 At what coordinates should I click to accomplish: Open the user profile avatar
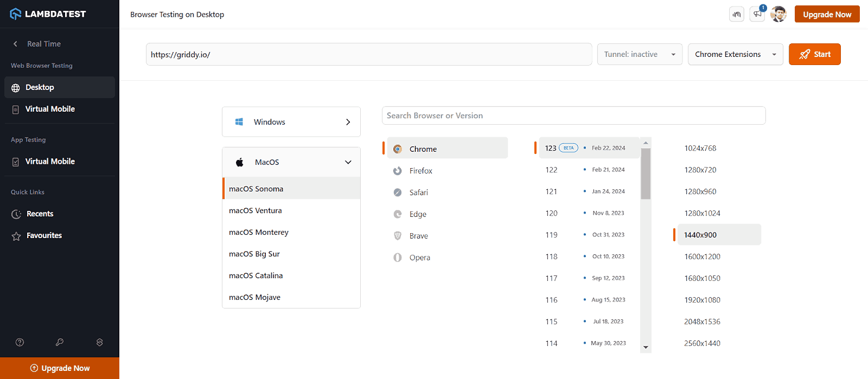coord(778,14)
